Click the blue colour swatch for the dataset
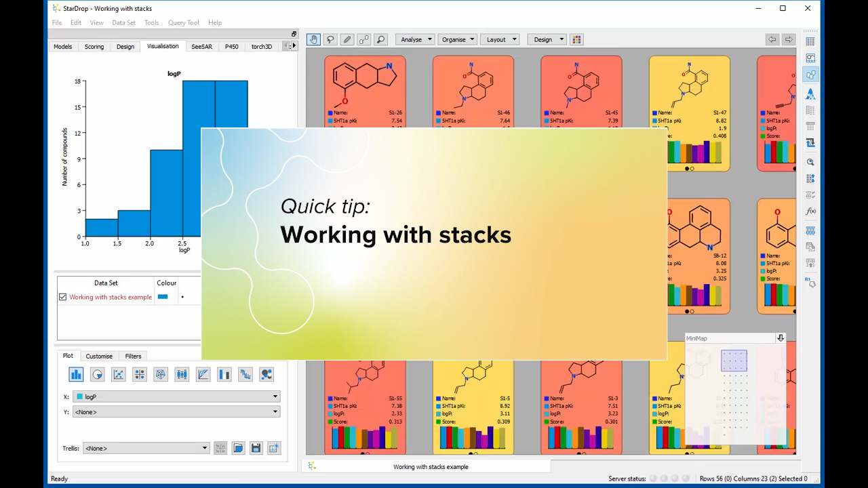 163,297
